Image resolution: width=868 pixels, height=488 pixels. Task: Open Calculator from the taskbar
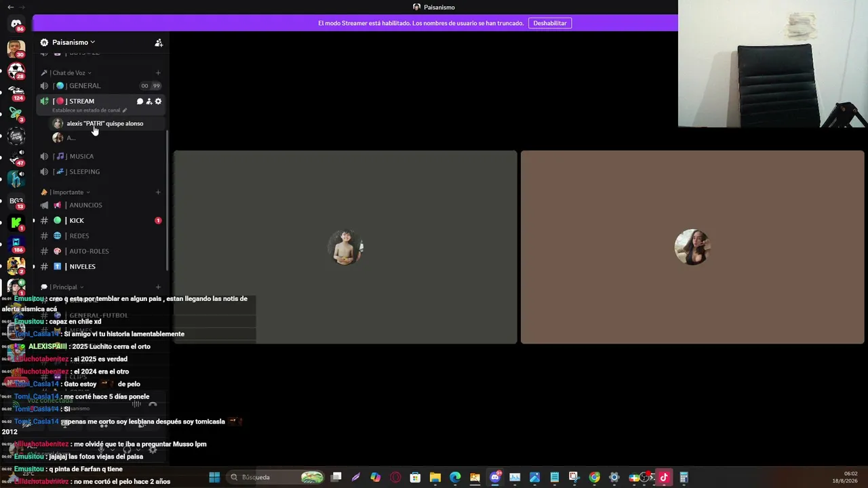(x=684, y=477)
